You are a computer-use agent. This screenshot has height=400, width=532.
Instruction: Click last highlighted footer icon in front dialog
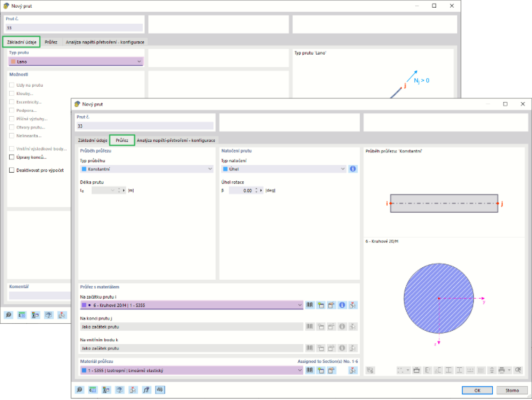[x=160, y=390]
